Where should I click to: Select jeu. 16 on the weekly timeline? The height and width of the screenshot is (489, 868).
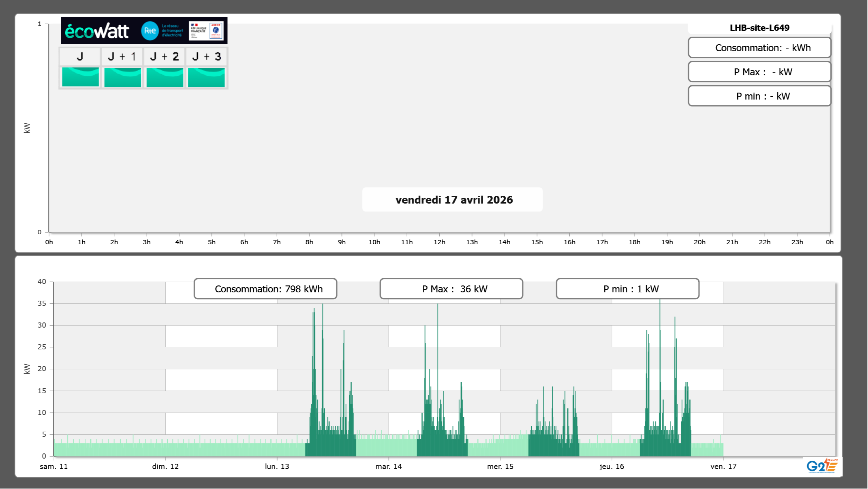[x=612, y=466]
